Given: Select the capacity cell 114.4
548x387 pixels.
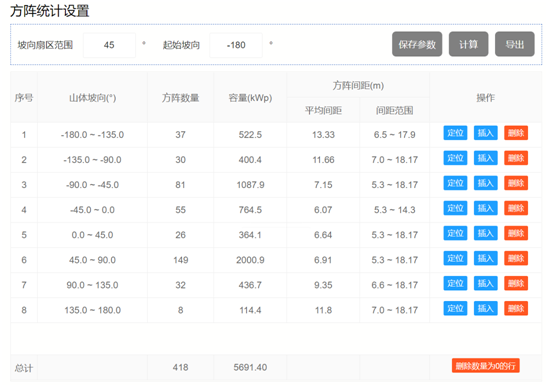Looking at the screenshot, I should [250, 310].
